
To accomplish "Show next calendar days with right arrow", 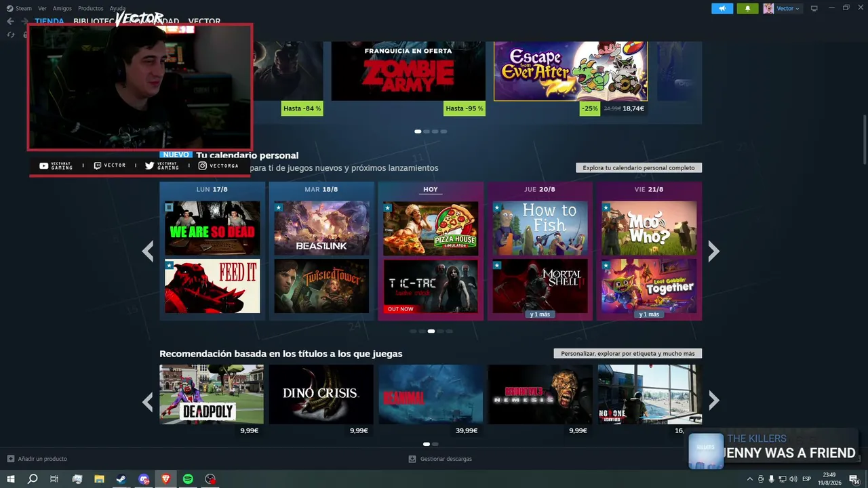I will [x=713, y=251].
